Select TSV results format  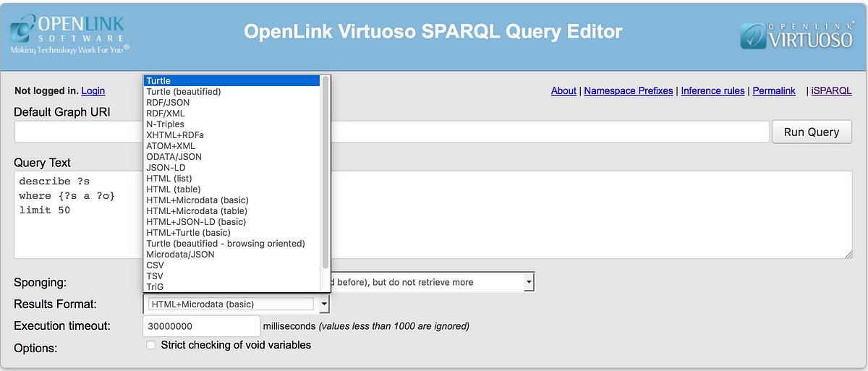[x=231, y=276]
